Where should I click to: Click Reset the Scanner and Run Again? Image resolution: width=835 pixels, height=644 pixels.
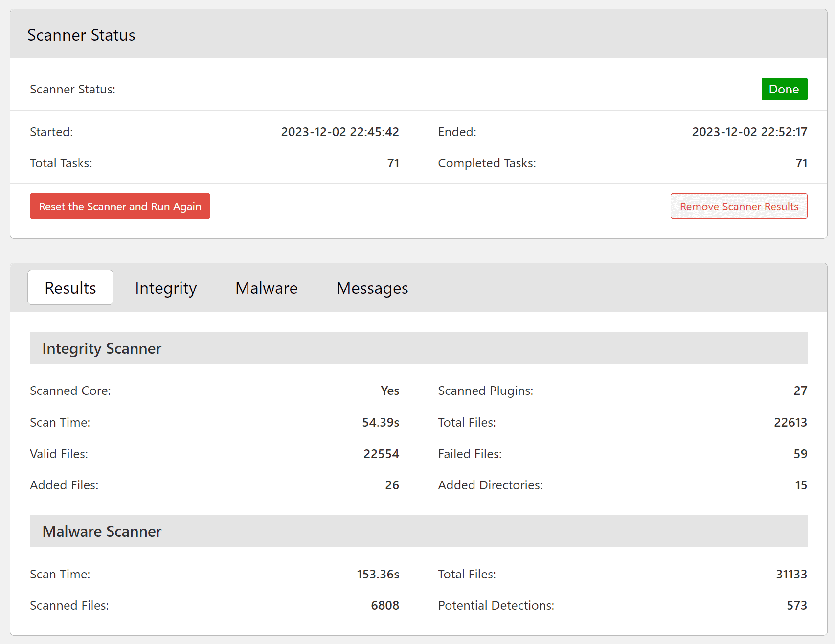click(x=120, y=206)
